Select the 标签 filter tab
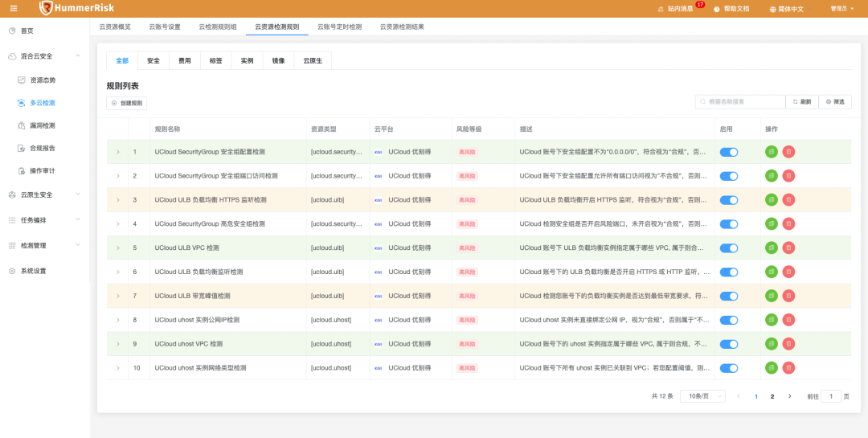 (x=216, y=61)
